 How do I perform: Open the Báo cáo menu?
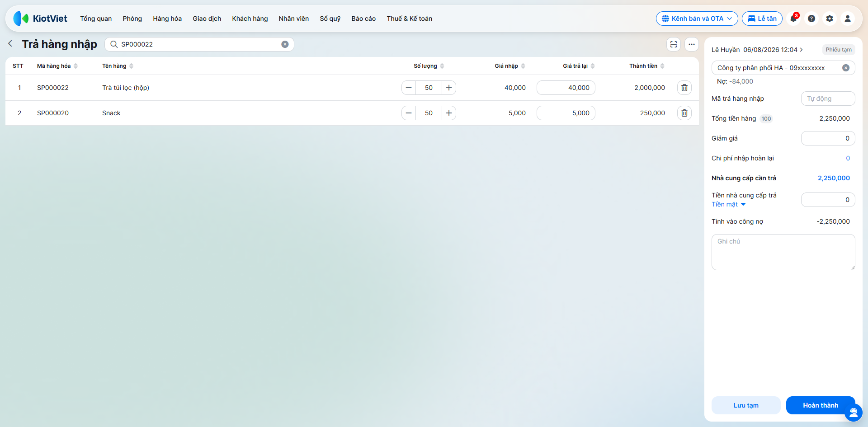point(363,19)
